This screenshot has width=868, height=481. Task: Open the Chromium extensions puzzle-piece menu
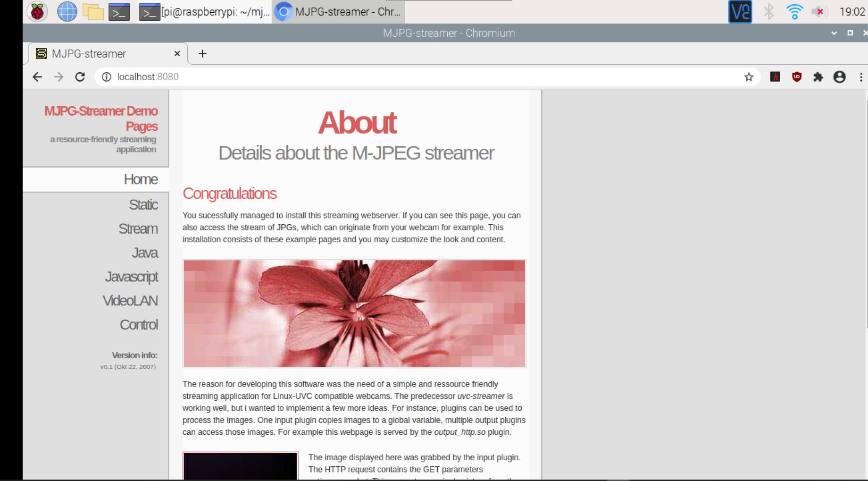click(x=818, y=76)
